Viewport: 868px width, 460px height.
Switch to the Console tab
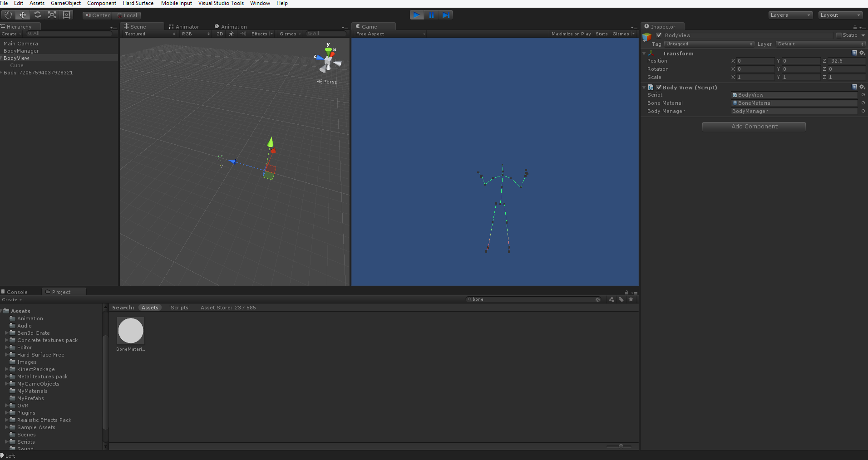point(15,292)
